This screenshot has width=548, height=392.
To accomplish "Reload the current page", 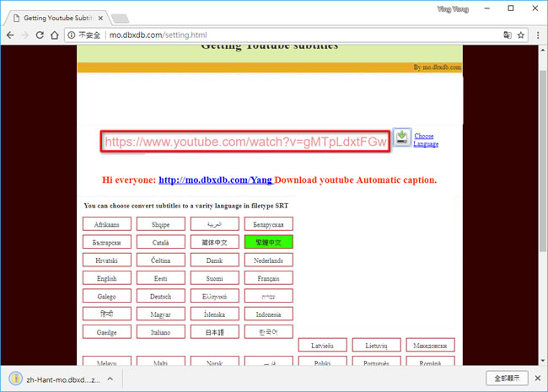I will point(40,35).
